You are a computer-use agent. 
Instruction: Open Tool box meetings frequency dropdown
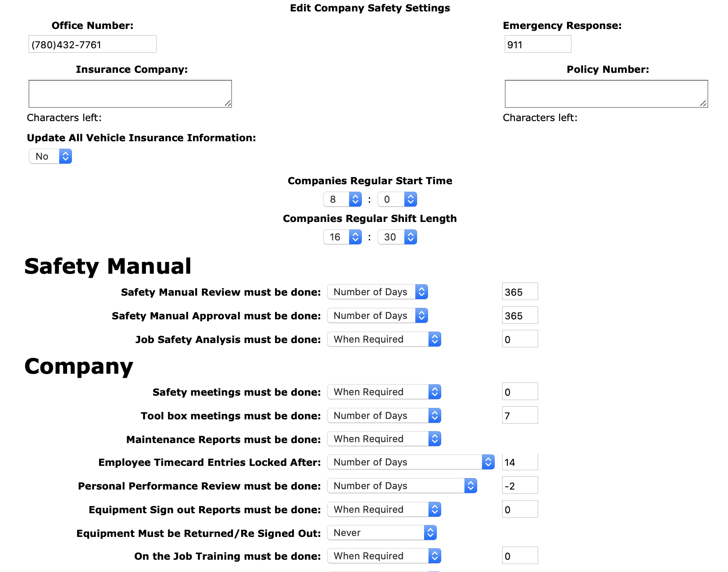pyautogui.click(x=384, y=416)
